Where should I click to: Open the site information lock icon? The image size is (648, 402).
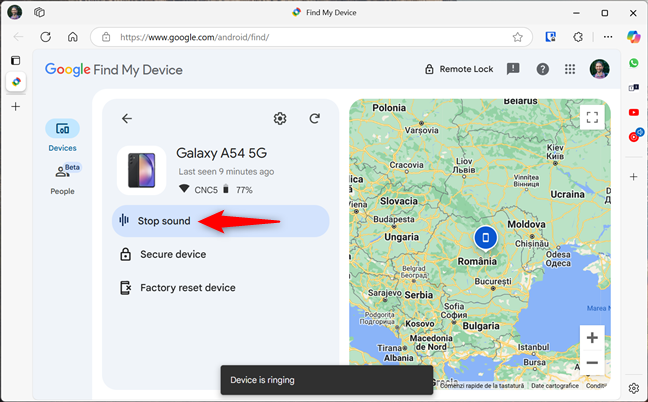pos(106,37)
